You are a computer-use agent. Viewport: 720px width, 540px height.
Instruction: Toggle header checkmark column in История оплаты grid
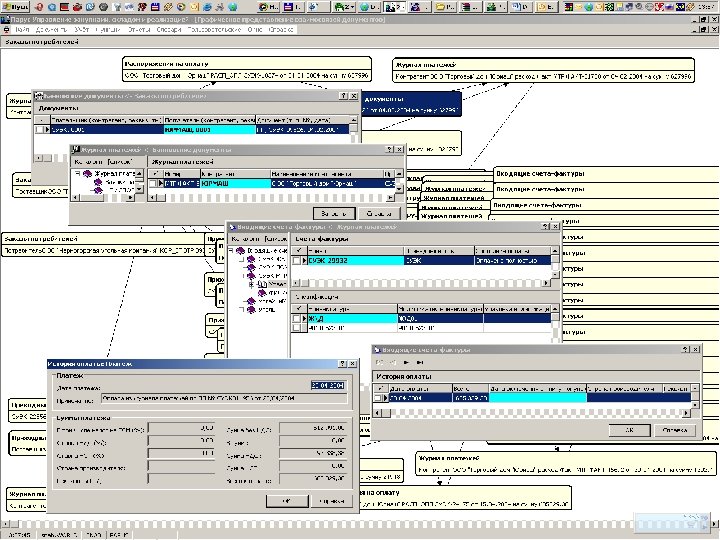(x=380, y=388)
